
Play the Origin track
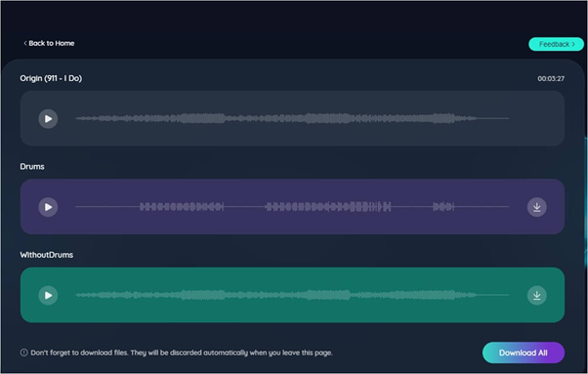tap(48, 119)
